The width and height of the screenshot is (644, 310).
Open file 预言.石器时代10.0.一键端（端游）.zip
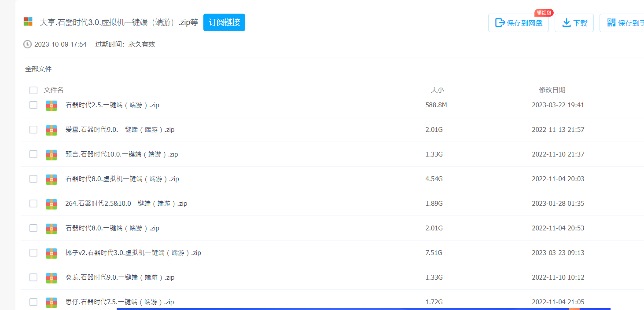pyautogui.click(x=121, y=154)
